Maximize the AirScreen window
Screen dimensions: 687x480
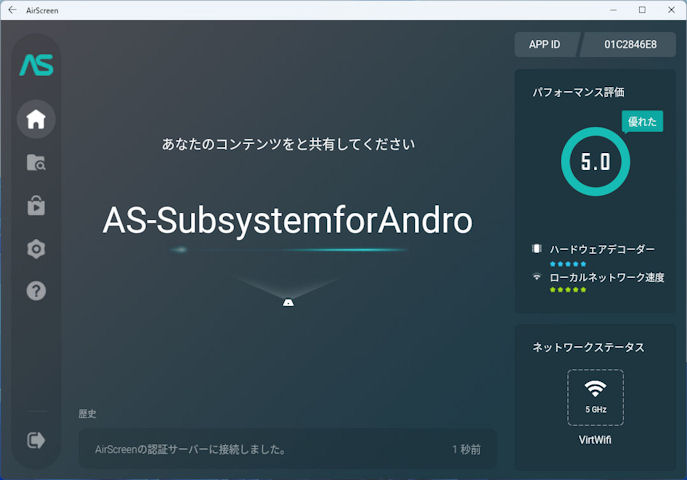click(x=642, y=10)
